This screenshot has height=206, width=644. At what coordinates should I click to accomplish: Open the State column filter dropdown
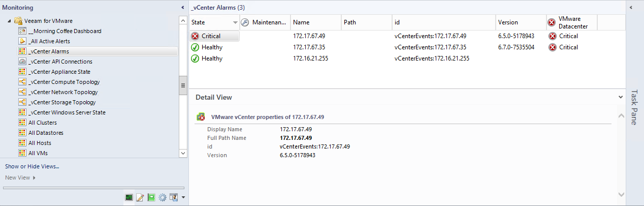(x=235, y=22)
